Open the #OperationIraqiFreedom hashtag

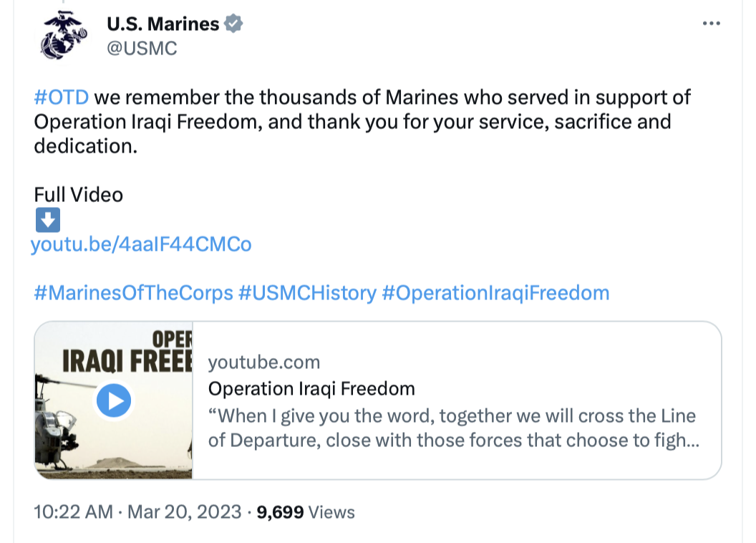click(495, 293)
